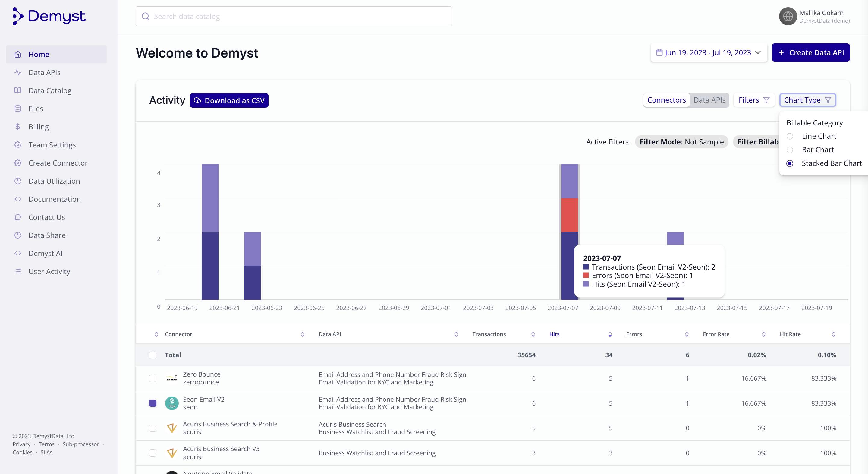This screenshot has height=474, width=868.
Task: Select the Stacked Bar Chart option
Action: (x=791, y=163)
